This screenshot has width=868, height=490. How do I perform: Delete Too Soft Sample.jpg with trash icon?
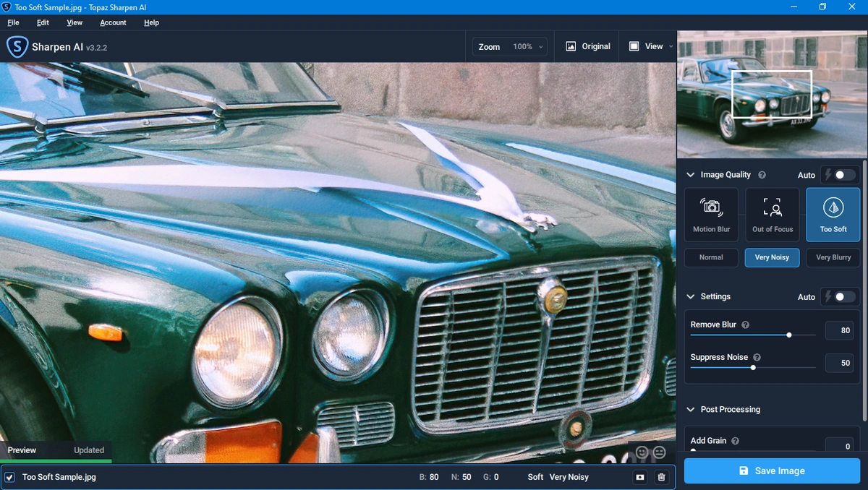661,477
